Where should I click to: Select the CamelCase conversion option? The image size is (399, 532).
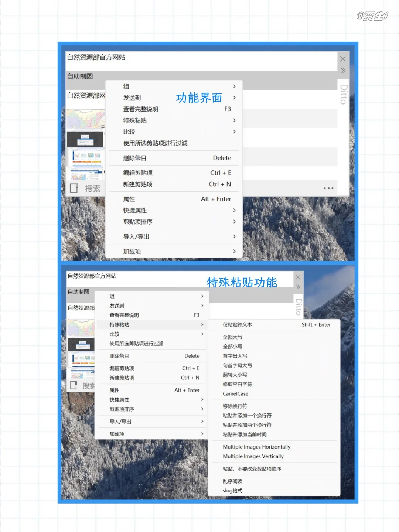click(235, 393)
